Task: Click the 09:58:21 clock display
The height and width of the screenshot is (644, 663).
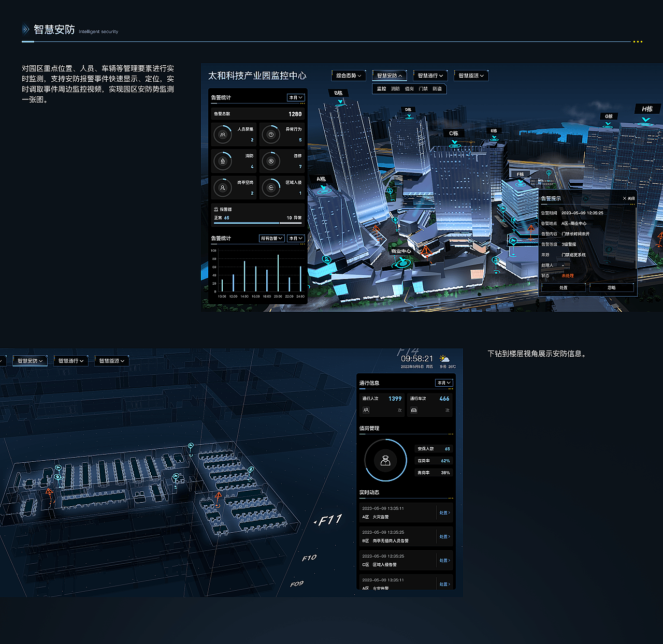Action: tap(417, 358)
